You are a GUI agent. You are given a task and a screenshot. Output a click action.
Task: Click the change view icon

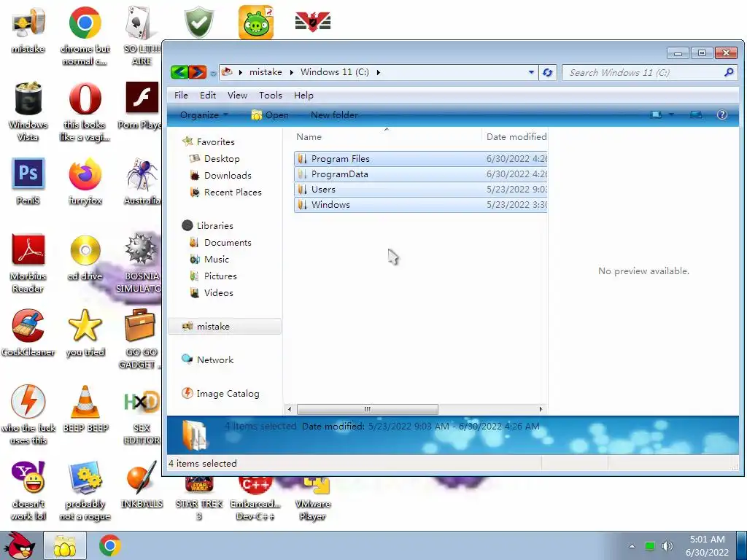[656, 114]
